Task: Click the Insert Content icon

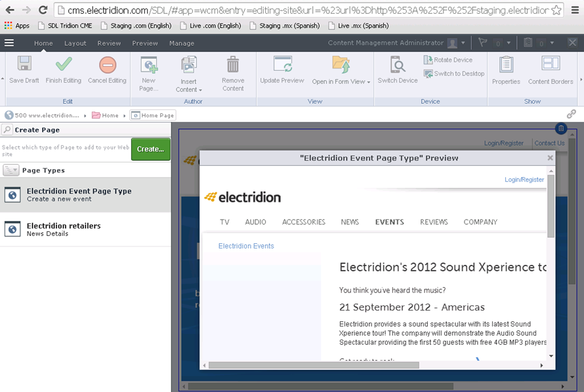Action: [189, 64]
